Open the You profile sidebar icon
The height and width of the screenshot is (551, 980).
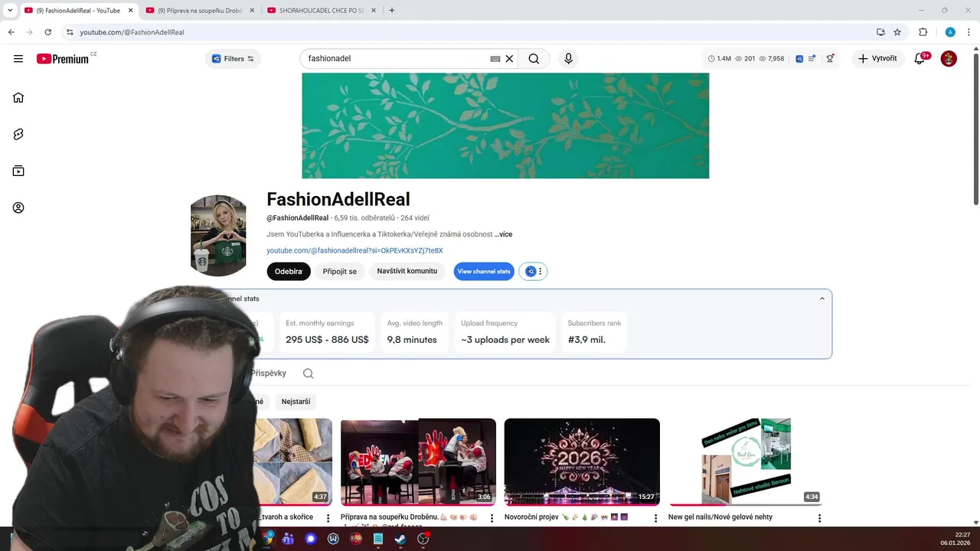(18, 207)
